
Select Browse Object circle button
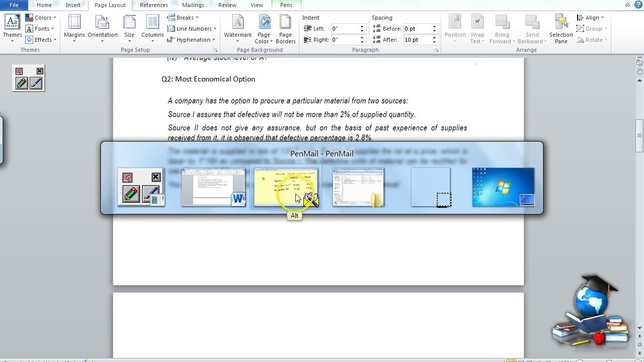(639, 344)
